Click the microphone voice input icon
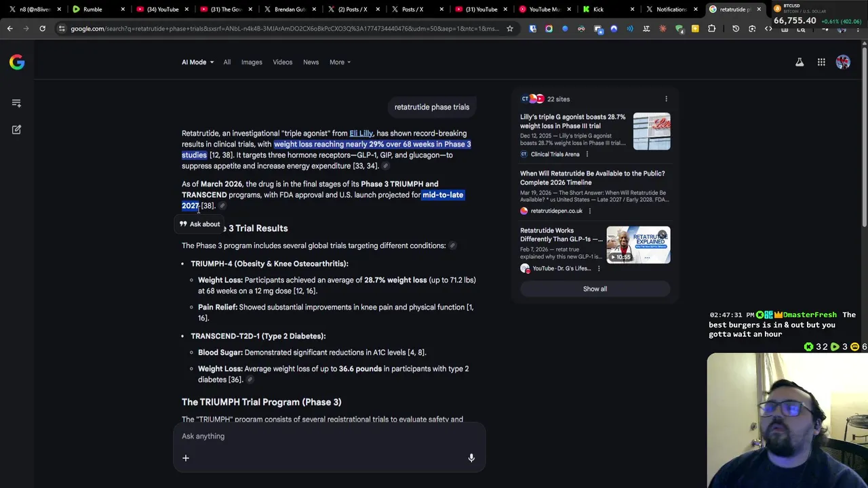This screenshot has width=868, height=488. click(471, 458)
